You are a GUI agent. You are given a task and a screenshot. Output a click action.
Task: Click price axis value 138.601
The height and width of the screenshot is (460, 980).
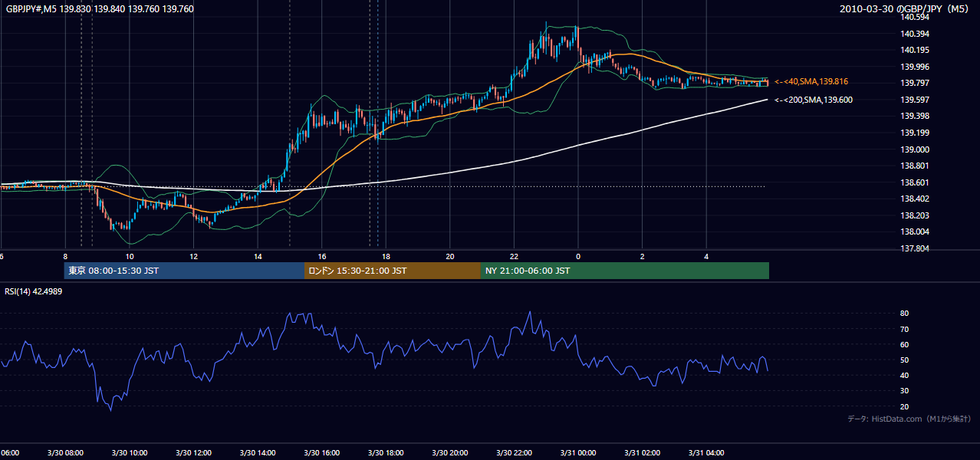click(914, 182)
